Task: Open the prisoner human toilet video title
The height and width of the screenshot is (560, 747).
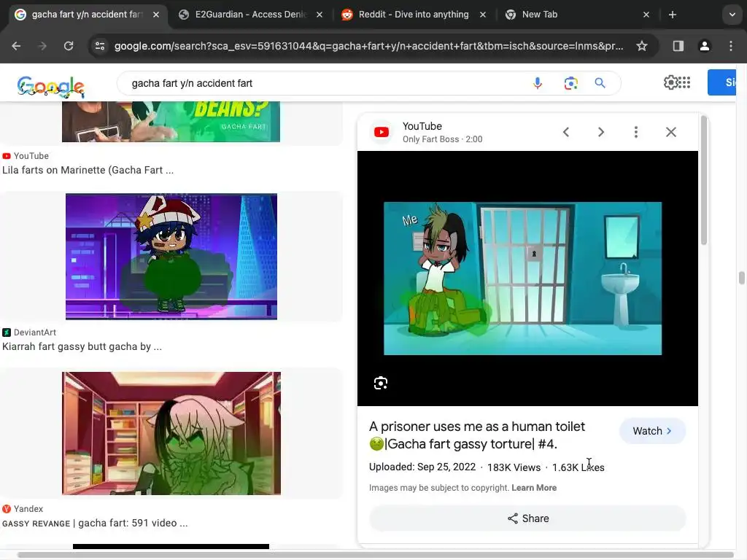Action: 477,435
